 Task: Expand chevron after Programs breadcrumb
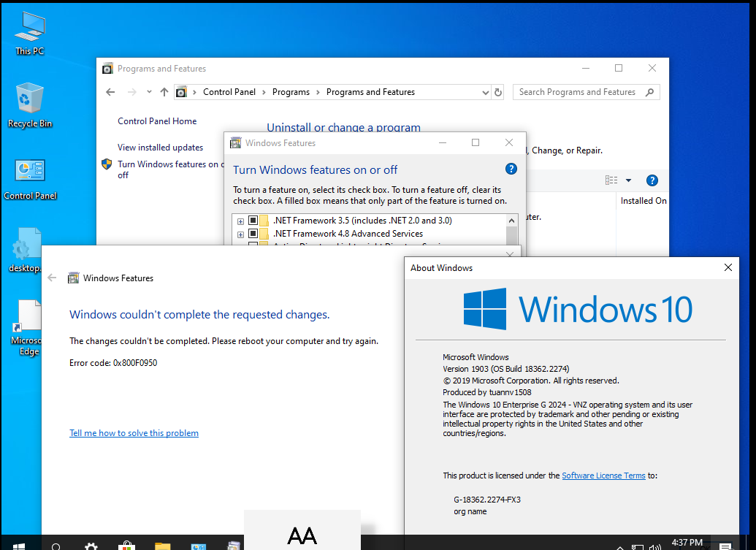click(x=318, y=92)
